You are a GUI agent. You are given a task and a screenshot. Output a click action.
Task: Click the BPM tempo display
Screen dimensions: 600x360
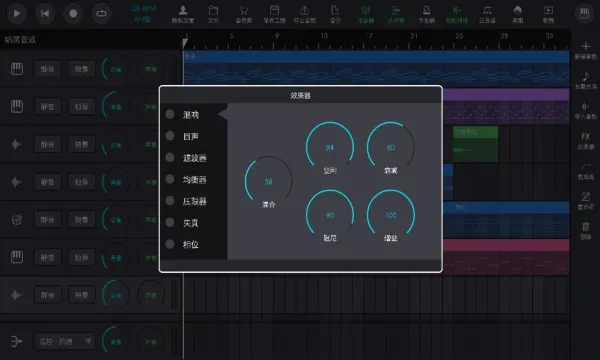point(143,8)
